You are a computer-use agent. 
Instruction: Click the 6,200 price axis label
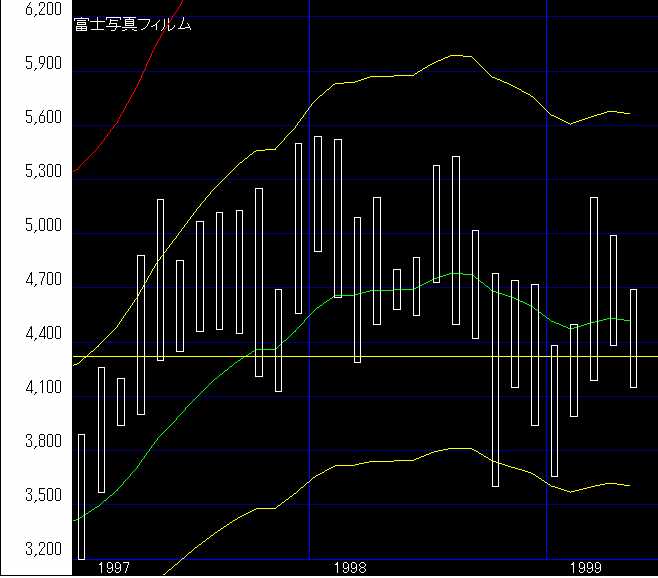tap(42, 10)
